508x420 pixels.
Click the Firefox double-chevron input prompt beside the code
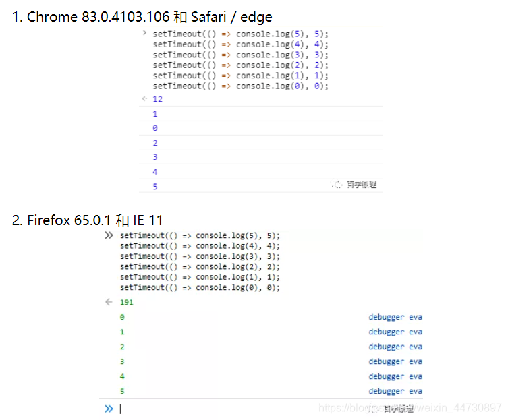pos(109,235)
